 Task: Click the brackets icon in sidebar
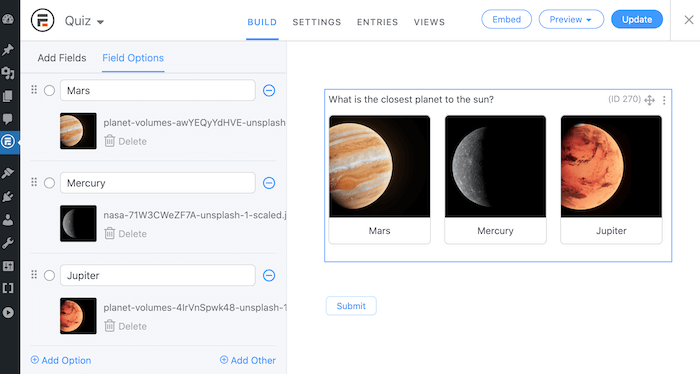pos(8,288)
